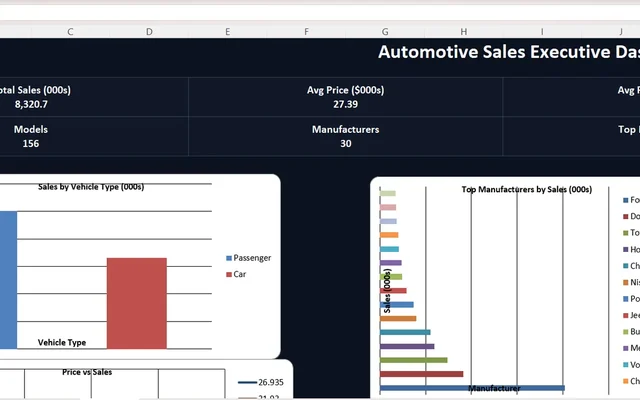Click the models count 156

31,144
